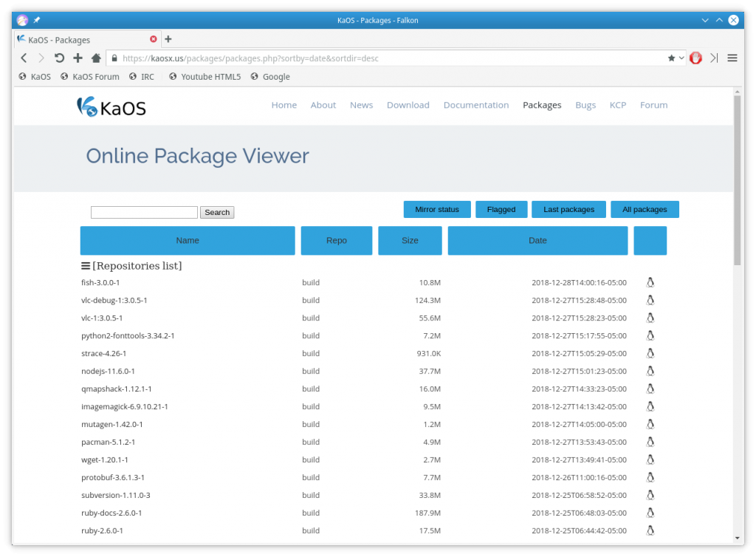
Task: Click the penguin icon for pacman-5.1.2-1
Action: 650,442
